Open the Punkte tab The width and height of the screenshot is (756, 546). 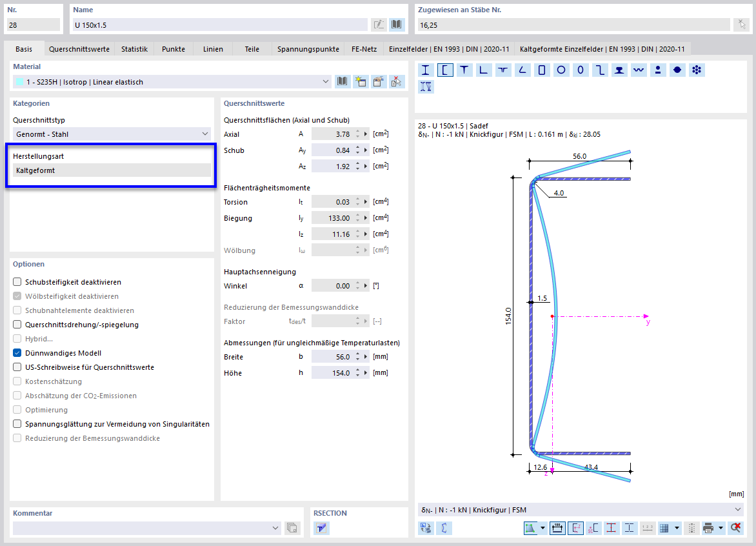pos(174,48)
